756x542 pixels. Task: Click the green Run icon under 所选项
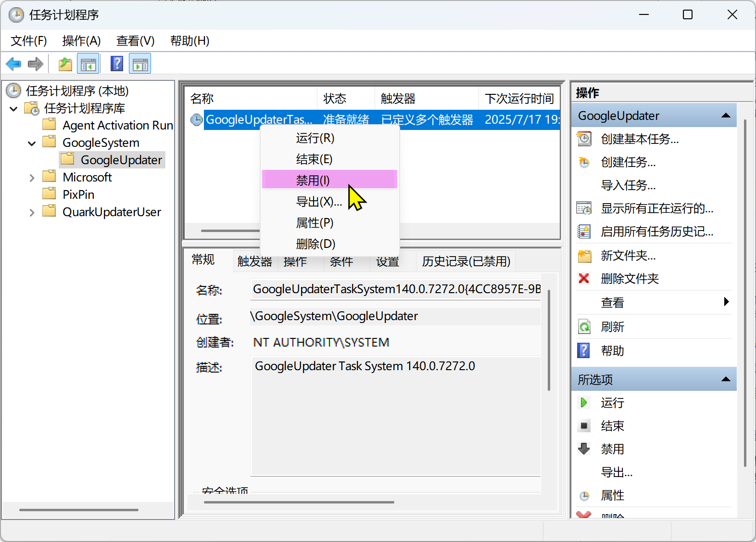click(584, 402)
